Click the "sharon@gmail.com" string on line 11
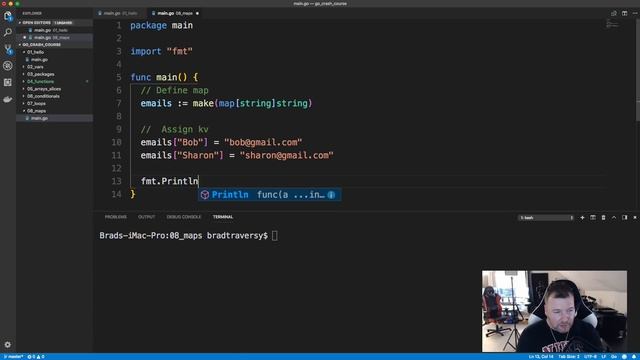 coord(287,156)
